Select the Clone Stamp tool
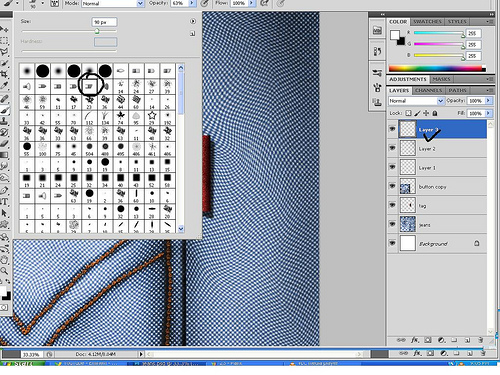 click(4, 121)
